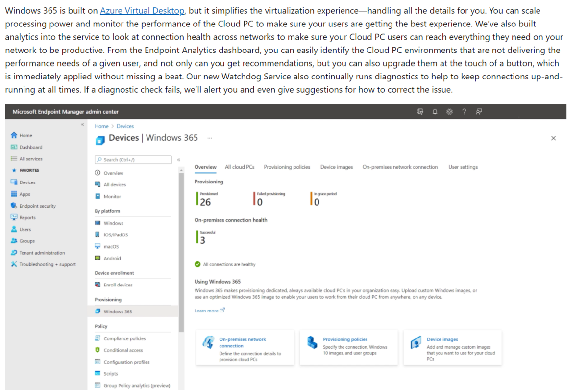Click the Failed provisioning count 0
Viewport: 588px width, 390px height.
pyautogui.click(x=260, y=202)
